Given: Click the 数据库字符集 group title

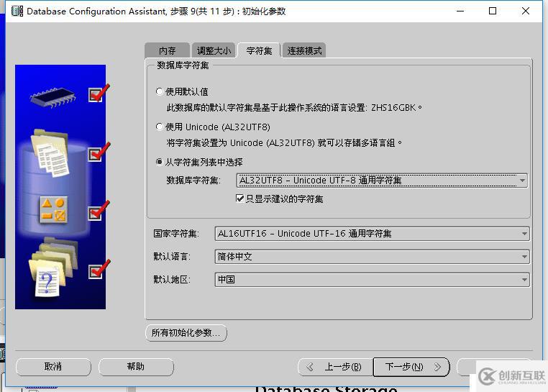Looking at the screenshot, I should (183, 65).
